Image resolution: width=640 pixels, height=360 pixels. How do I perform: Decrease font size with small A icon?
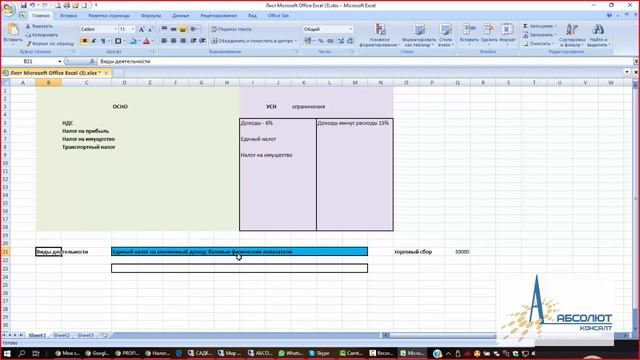150,29
